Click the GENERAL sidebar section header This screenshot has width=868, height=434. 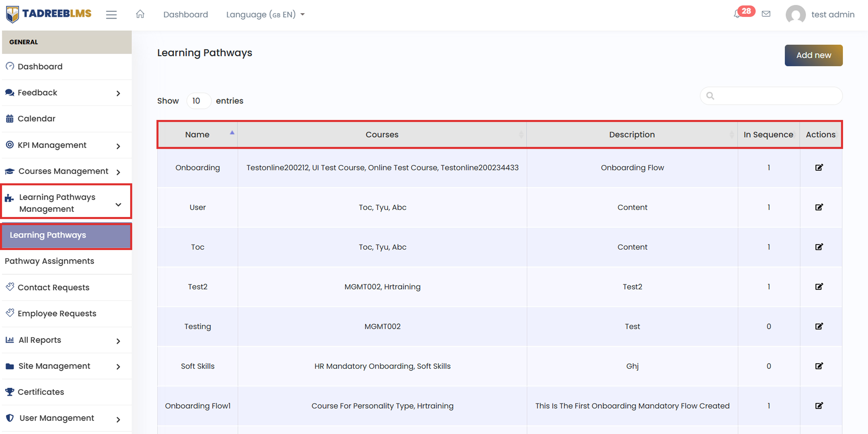[67, 42]
